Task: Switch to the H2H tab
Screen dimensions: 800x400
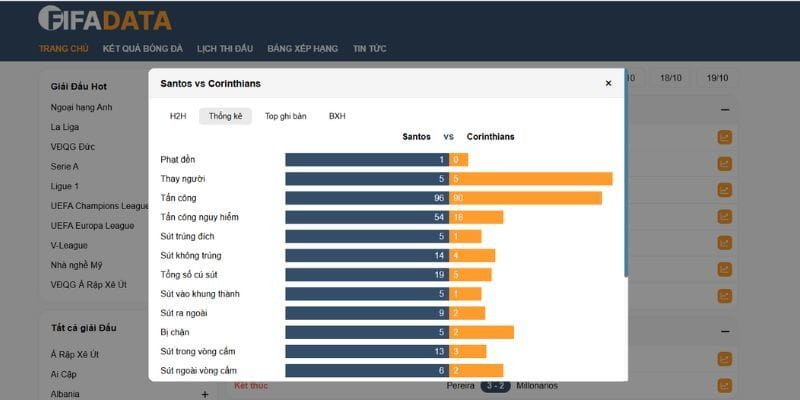Action: pyautogui.click(x=178, y=116)
